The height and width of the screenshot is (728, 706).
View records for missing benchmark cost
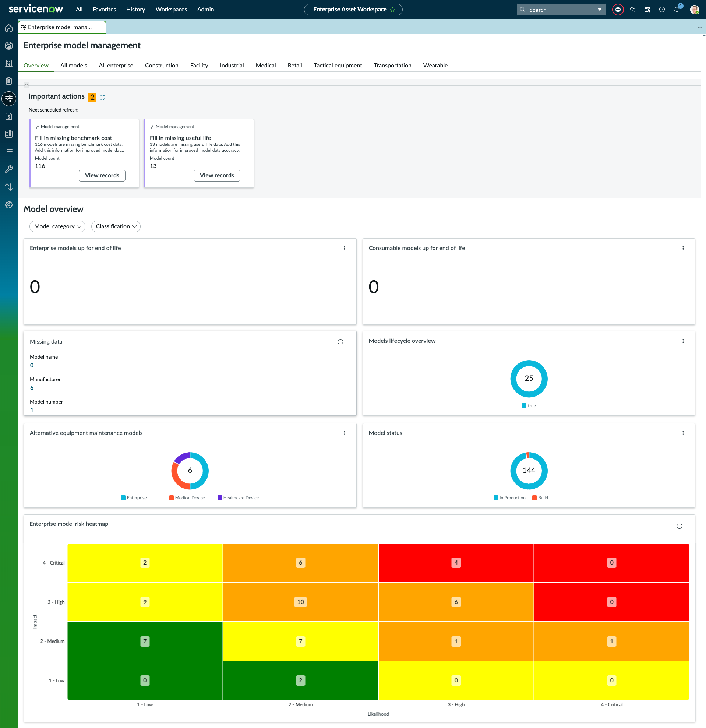102,176
